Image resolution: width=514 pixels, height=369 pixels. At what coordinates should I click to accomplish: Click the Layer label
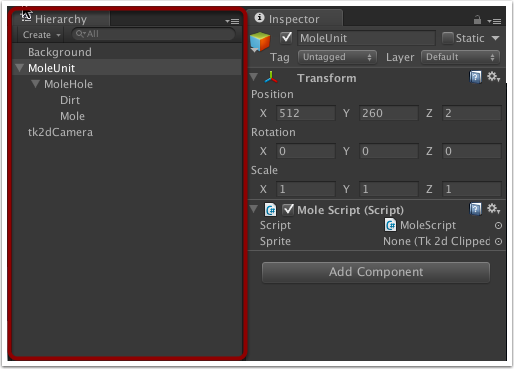pyautogui.click(x=400, y=57)
